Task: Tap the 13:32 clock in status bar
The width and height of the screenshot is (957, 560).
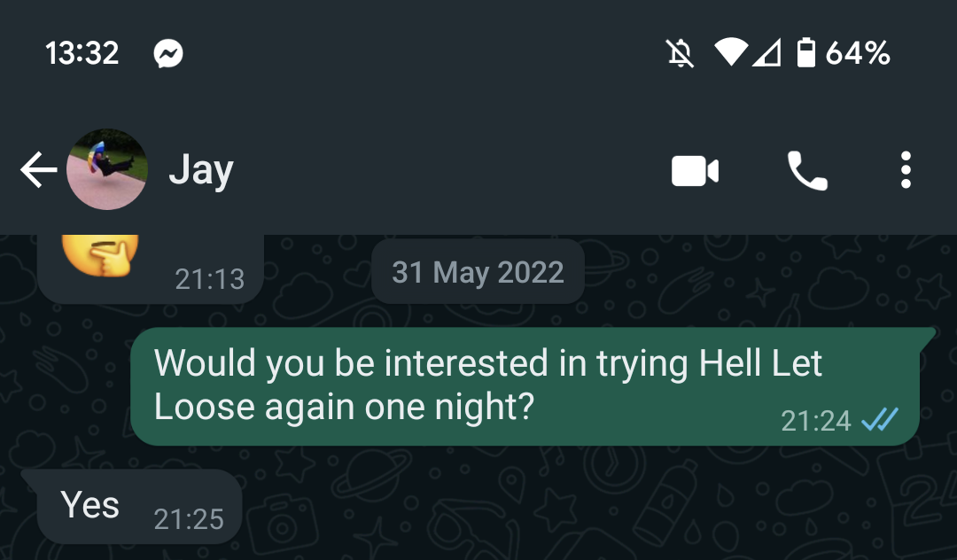Action: [x=82, y=53]
